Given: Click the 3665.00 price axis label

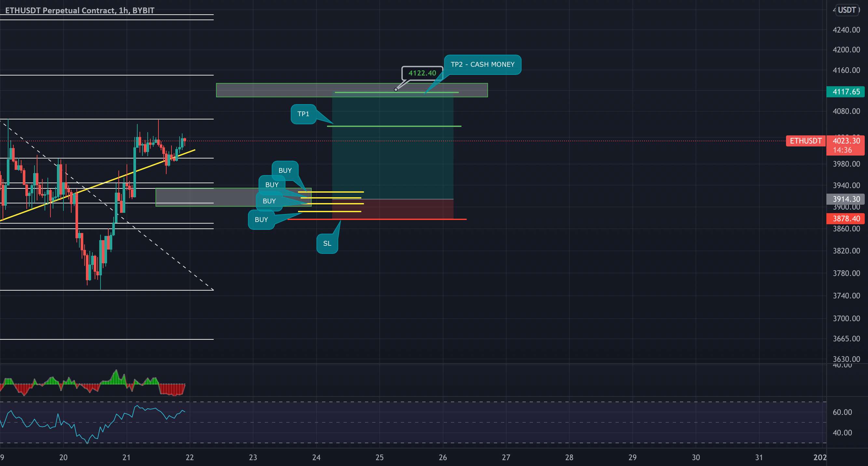Looking at the screenshot, I should coord(846,339).
